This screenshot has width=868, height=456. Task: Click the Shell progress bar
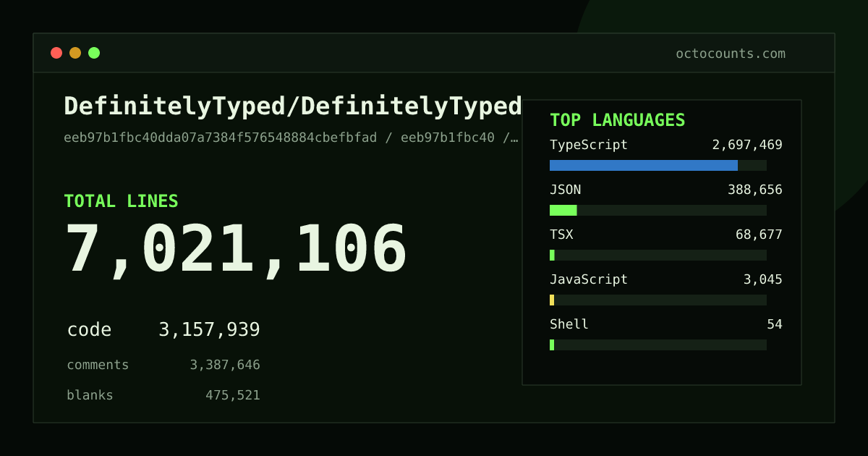pos(658,345)
